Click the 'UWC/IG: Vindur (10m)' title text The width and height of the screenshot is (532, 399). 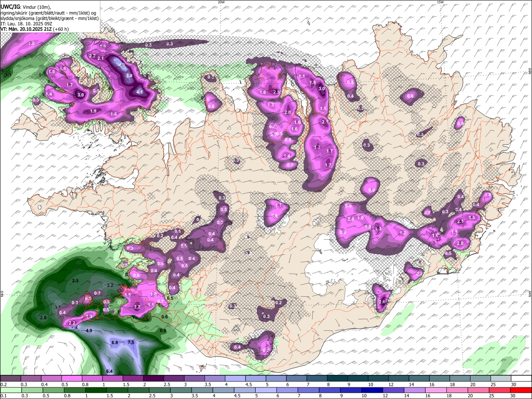pyautogui.click(x=26, y=7)
